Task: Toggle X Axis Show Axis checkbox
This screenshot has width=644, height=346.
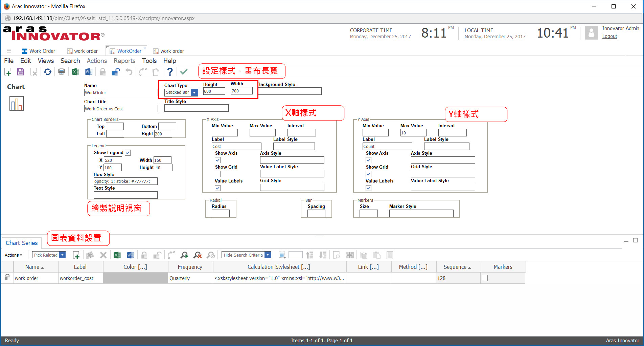Action: (217, 160)
